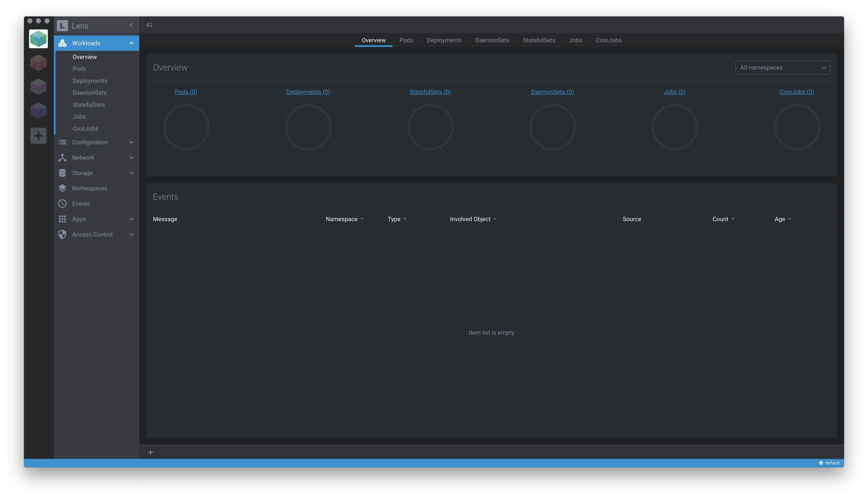Switch to the red-orange cluster icon
The image size is (868, 499).
pyautogui.click(x=38, y=63)
